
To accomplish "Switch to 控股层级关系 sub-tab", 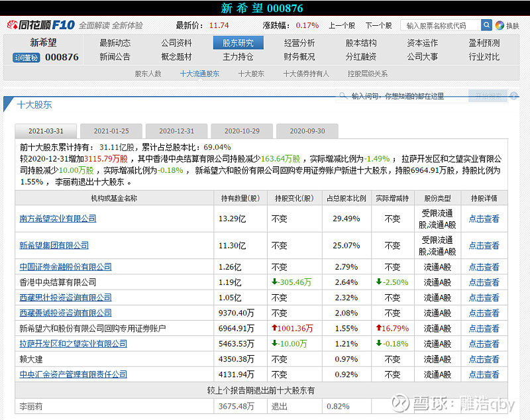I will click(368, 74).
